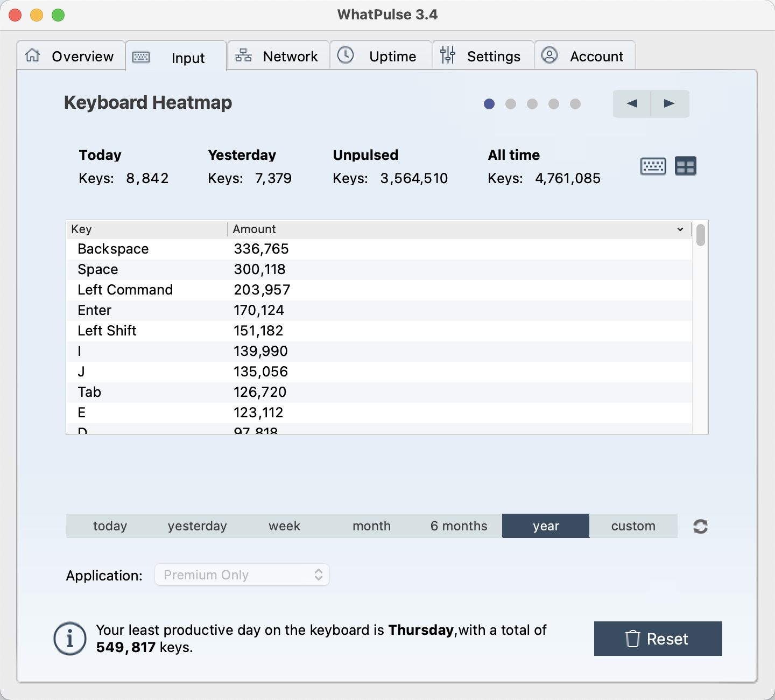
Task: Click the key list vertical scrollbar
Action: [700, 236]
